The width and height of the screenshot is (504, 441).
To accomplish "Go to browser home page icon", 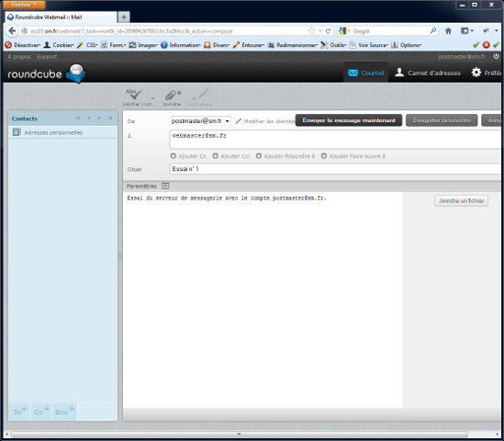I will point(448,31).
